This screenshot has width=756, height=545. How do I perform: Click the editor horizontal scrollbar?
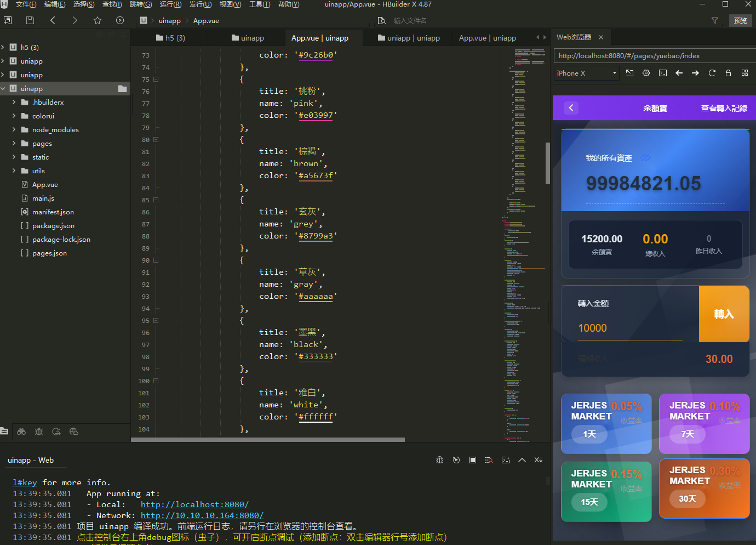[x=268, y=439]
